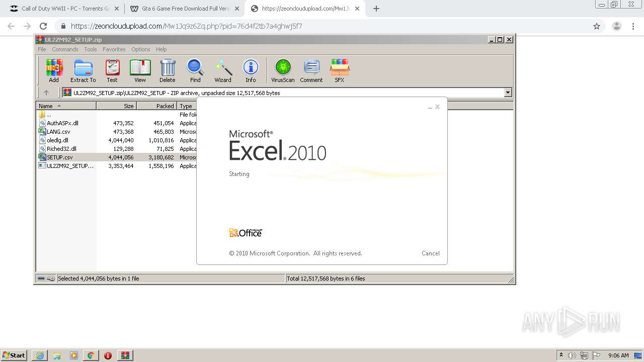Image resolution: width=644 pixels, height=362 pixels.
Task: Launch the Wizard wand icon
Action: (x=223, y=70)
